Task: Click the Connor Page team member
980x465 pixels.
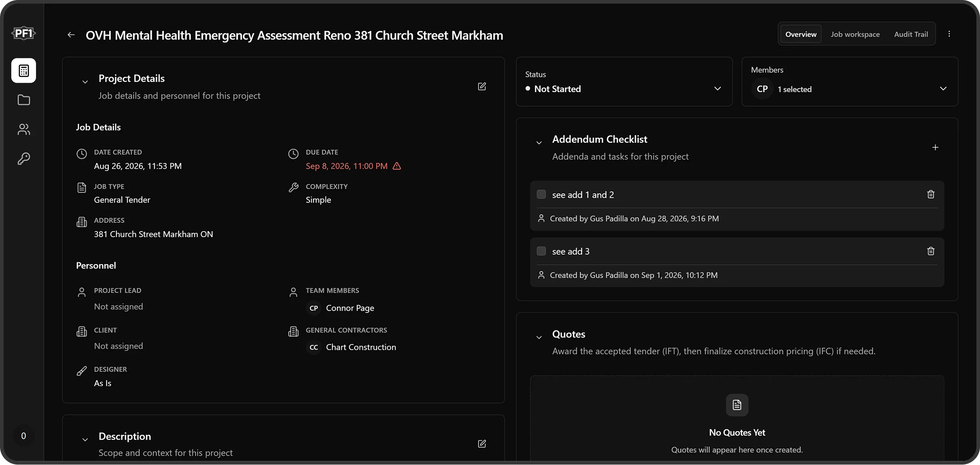Action: (x=350, y=308)
